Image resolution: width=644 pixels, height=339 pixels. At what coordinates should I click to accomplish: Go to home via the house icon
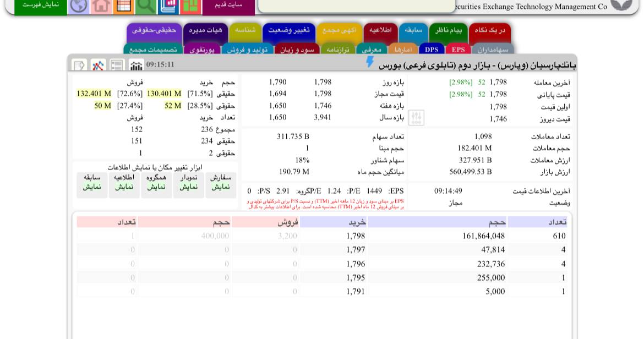101,6
